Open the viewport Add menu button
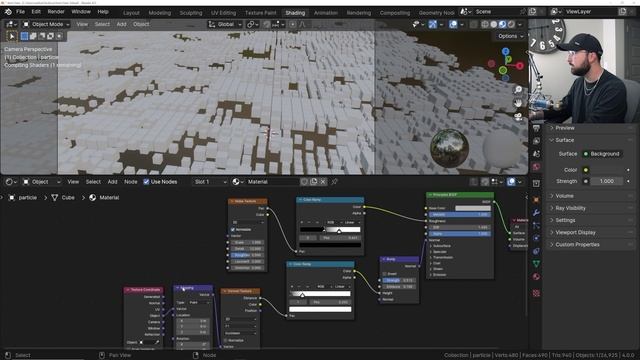 [121, 24]
